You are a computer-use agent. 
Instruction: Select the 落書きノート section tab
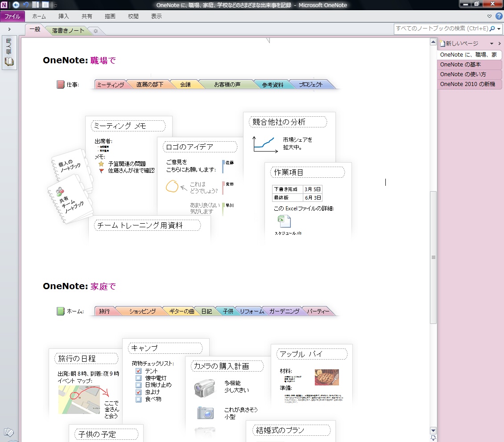(x=68, y=30)
